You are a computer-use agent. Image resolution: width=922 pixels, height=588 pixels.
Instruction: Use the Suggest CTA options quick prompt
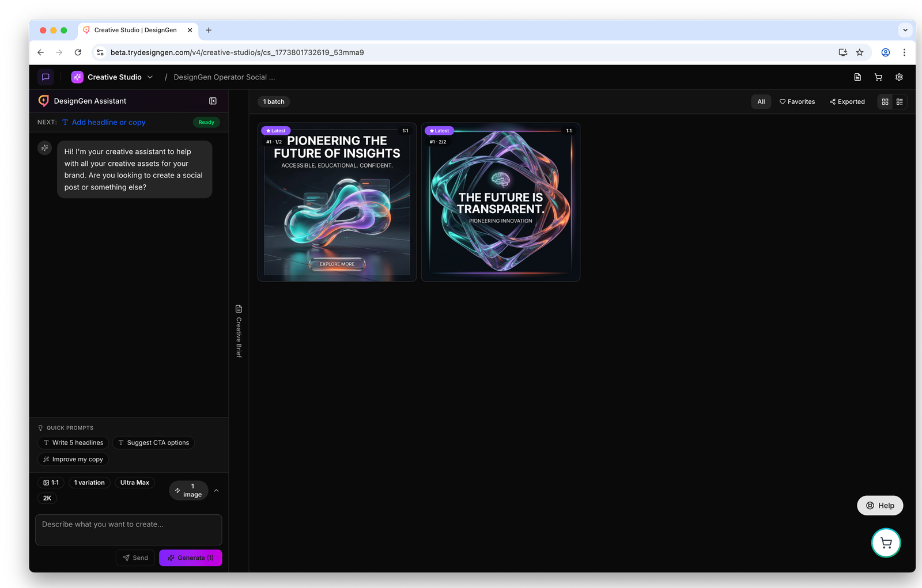point(153,443)
